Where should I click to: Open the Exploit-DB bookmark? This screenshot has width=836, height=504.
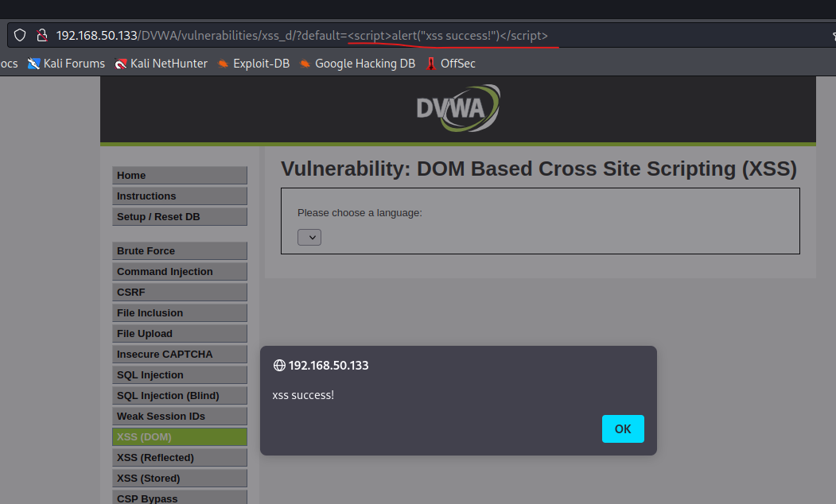click(253, 64)
